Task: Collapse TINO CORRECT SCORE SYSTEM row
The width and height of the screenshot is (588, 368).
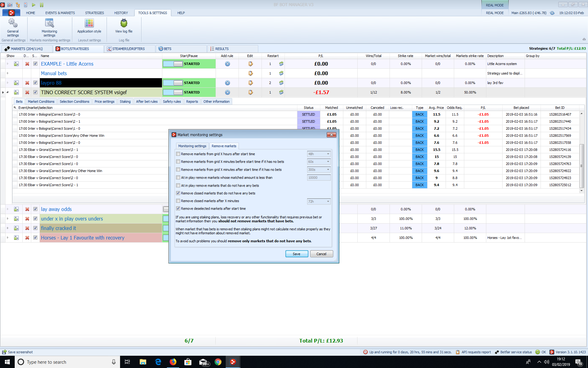Action: coord(8,92)
